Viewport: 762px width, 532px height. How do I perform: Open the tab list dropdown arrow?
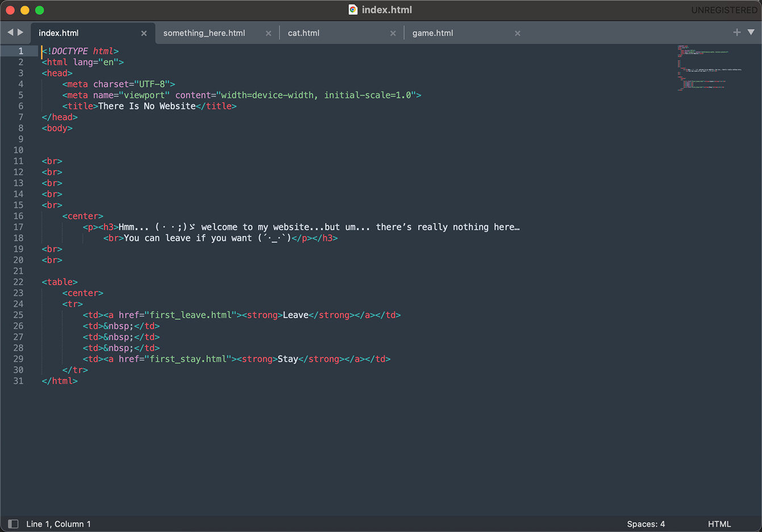click(x=751, y=32)
